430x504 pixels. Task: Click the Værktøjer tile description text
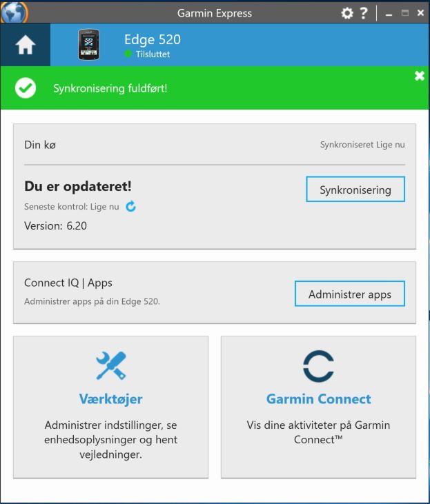pyautogui.click(x=110, y=440)
